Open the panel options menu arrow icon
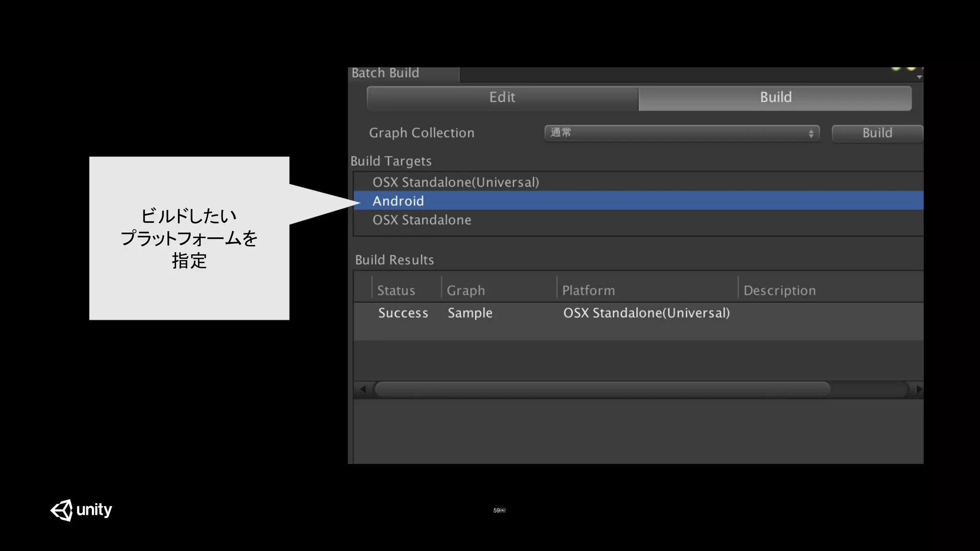The image size is (980, 551). [919, 77]
